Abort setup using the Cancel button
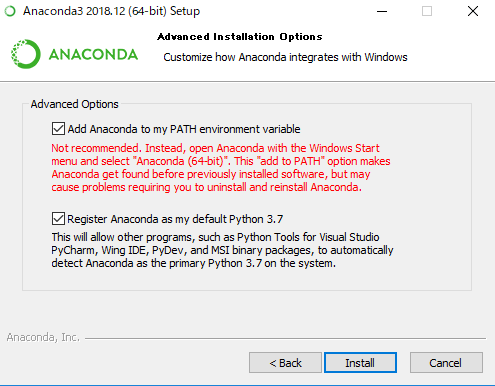495x386 pixels. (x=446, y=363)
